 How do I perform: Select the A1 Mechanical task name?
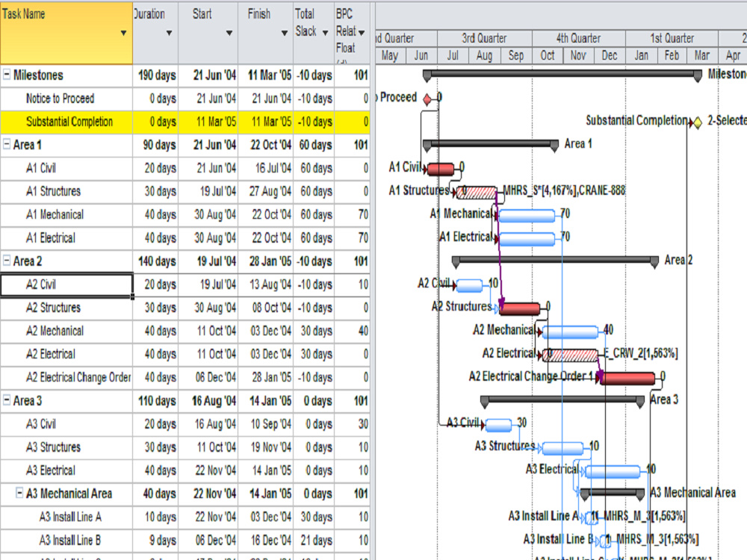55,215
